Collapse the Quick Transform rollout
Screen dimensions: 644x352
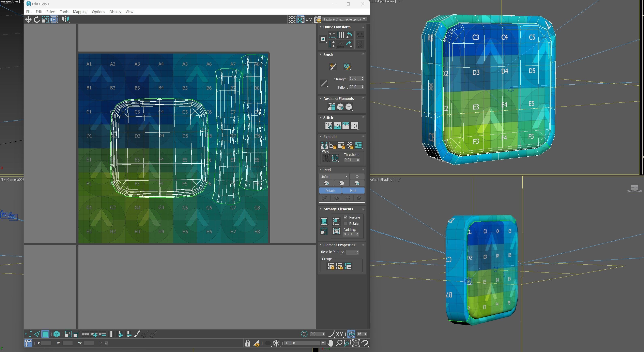pyautogui.click(x=321, y=27)
